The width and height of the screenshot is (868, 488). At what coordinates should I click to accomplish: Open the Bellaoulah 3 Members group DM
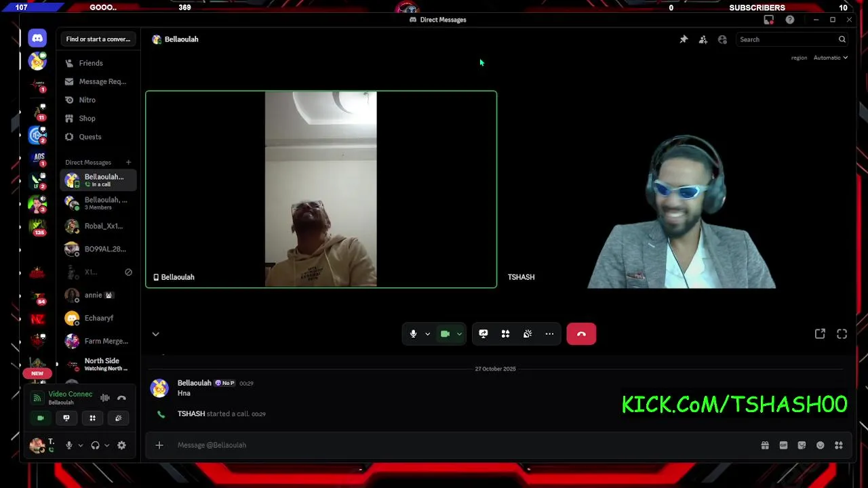(x=98, y=203)
